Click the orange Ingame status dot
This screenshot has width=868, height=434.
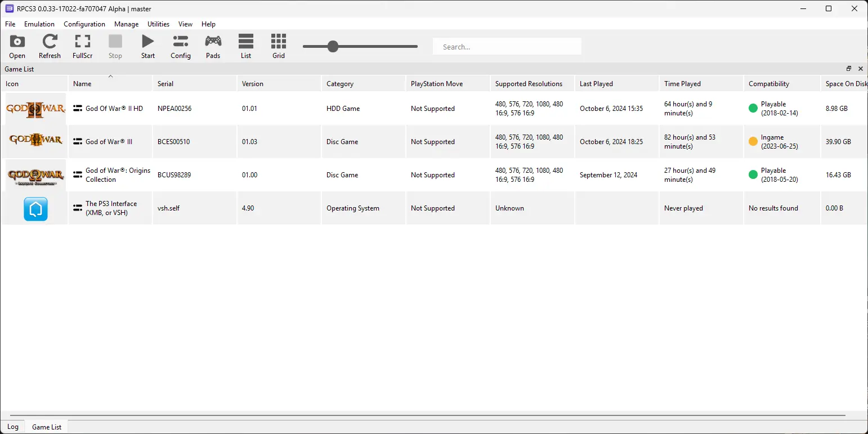tap(753, 142)
